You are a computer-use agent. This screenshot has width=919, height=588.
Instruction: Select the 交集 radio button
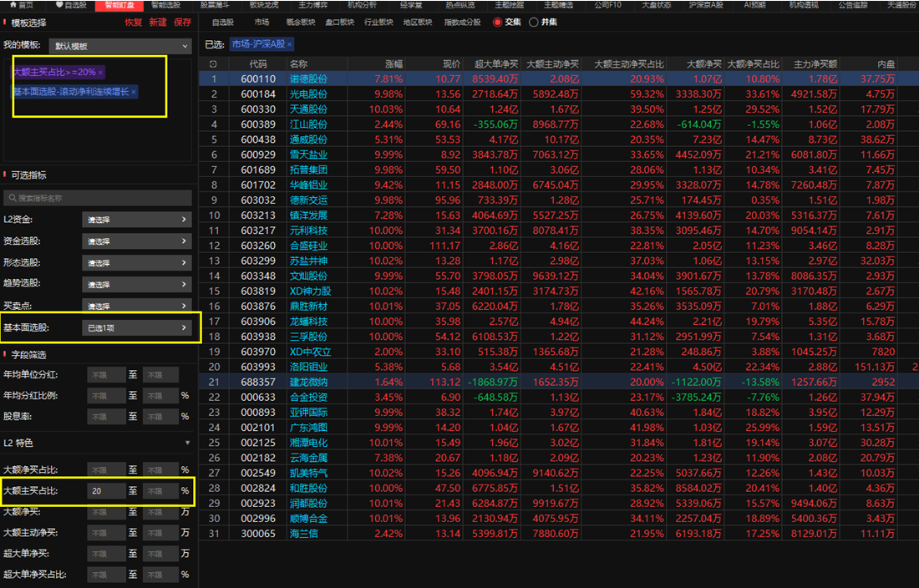point(498,23)
